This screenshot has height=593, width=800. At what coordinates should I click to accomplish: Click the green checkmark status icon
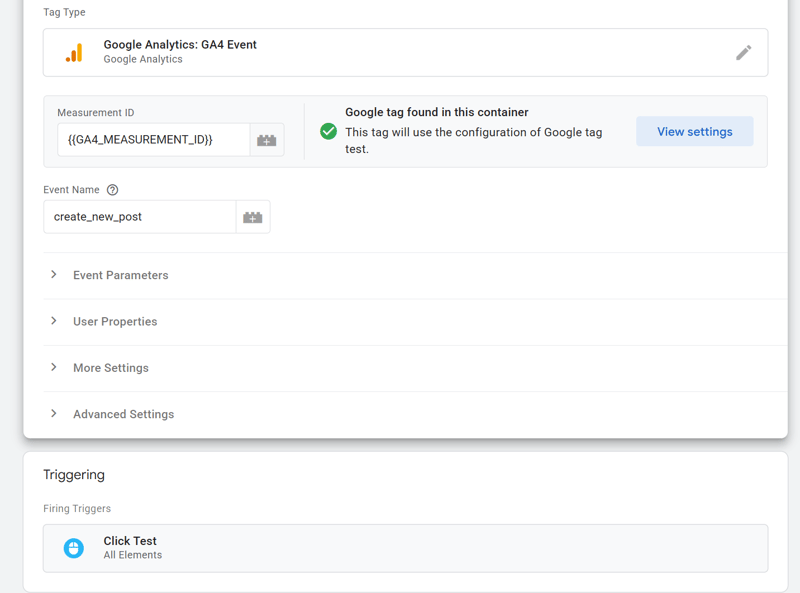(x=328, y=132)
